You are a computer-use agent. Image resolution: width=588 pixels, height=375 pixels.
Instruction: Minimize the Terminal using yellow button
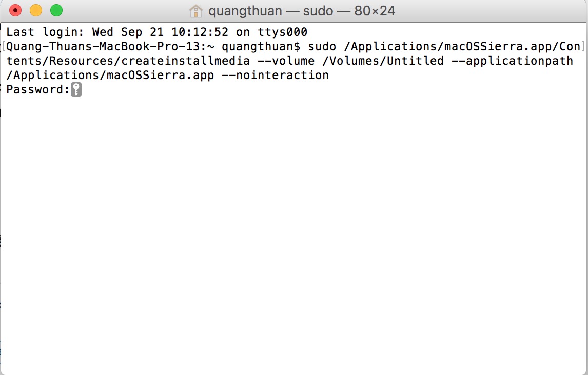point(36,10)
